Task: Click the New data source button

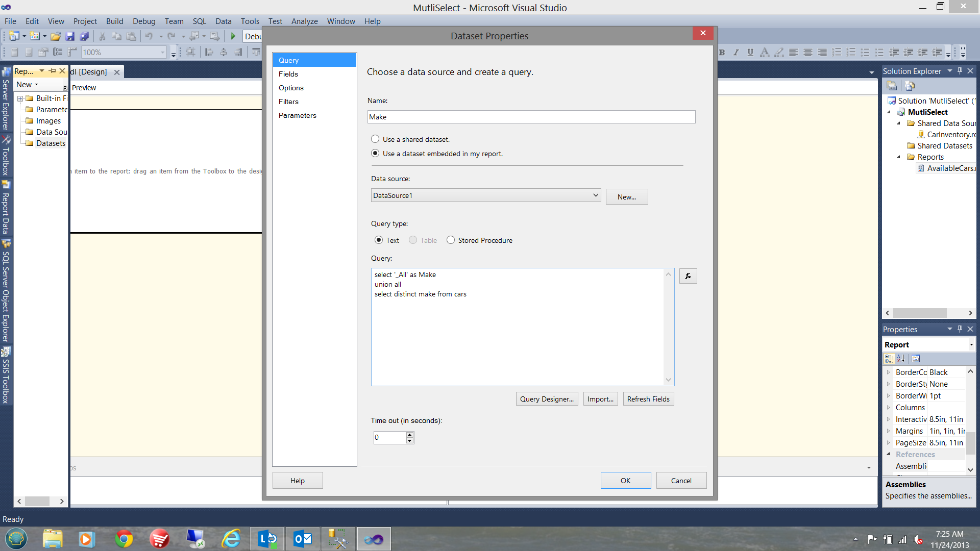Action: click(x=626, y=196)
